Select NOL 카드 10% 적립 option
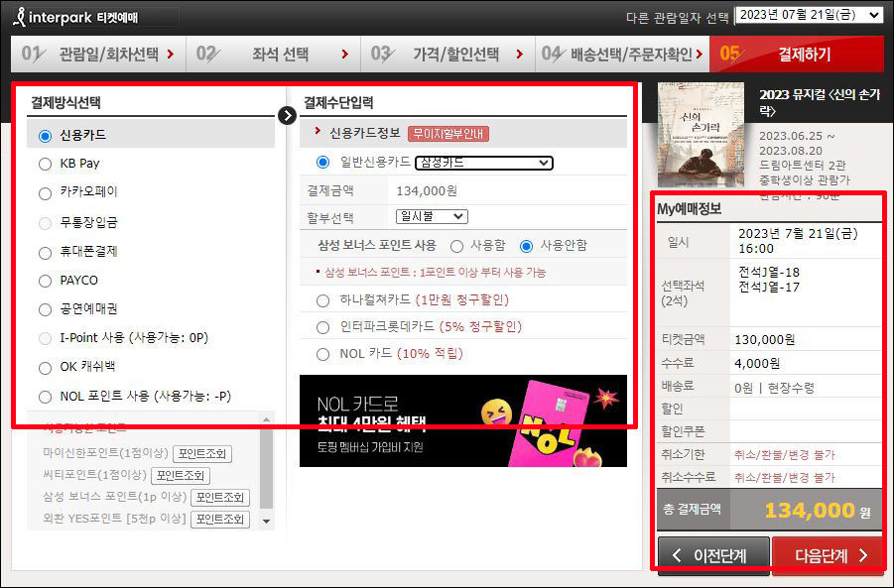The image size is (894, 588). (322, 354)
